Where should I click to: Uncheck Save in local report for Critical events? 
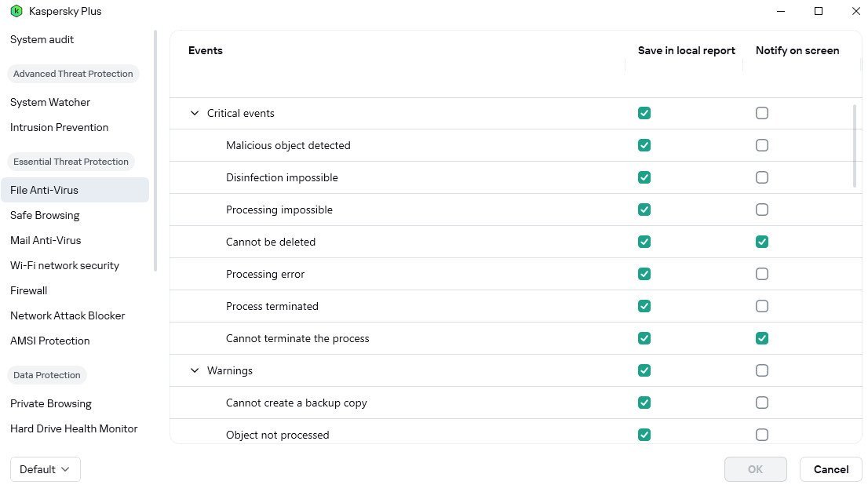644,114
